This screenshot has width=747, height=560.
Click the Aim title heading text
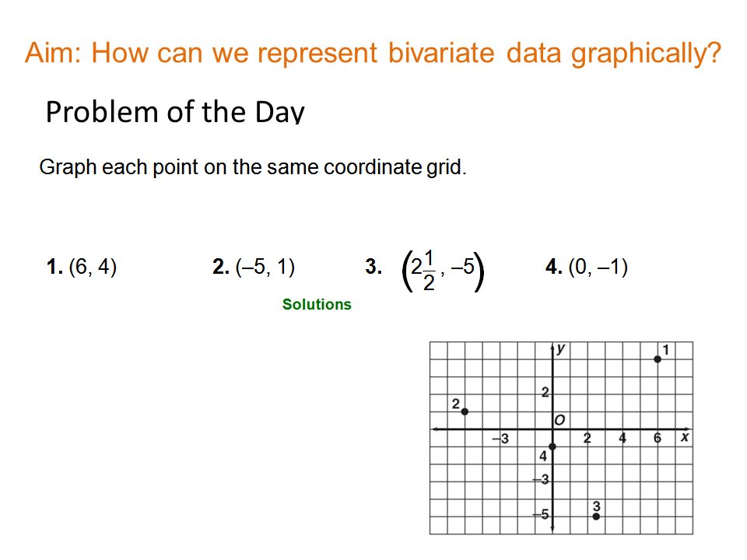(x=373, y=54)
